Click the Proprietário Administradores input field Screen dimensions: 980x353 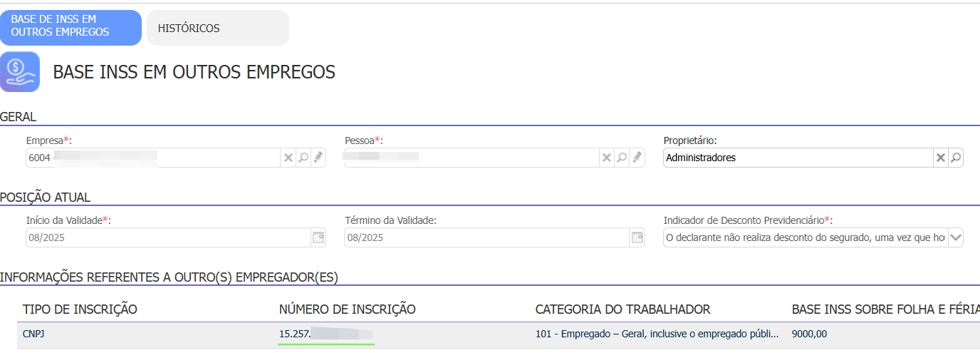pyautogui.click(x=797, y=158)
